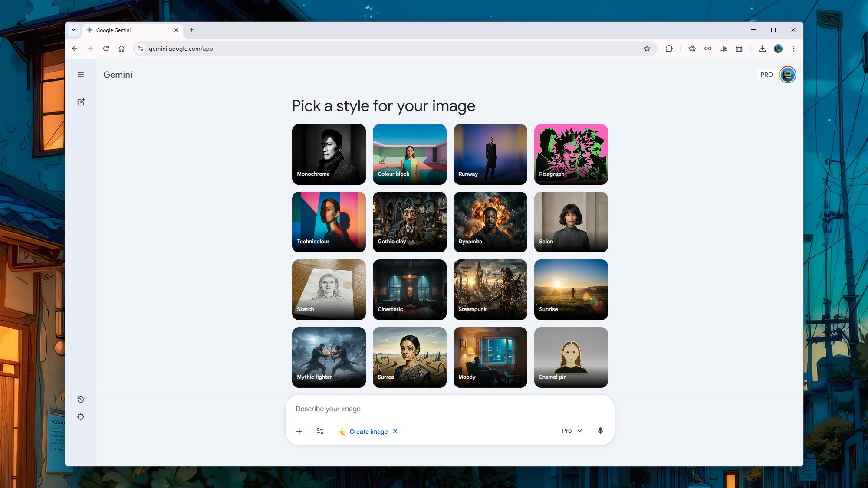Open the browser extensions puzzle icon

tap(669, 49)
